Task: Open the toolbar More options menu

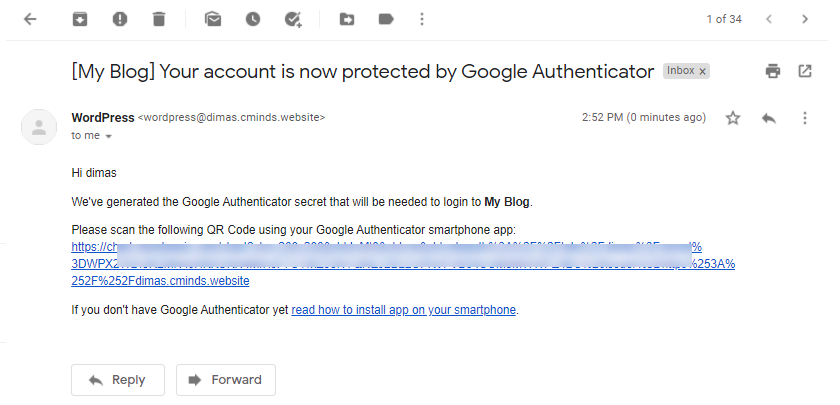Action: point(422,19)
